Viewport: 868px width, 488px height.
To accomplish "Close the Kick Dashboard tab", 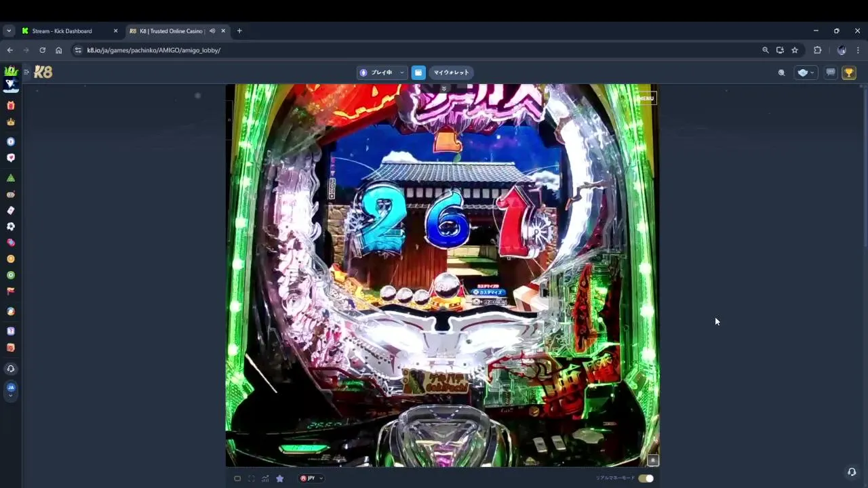I will click(x=115, y=31).
